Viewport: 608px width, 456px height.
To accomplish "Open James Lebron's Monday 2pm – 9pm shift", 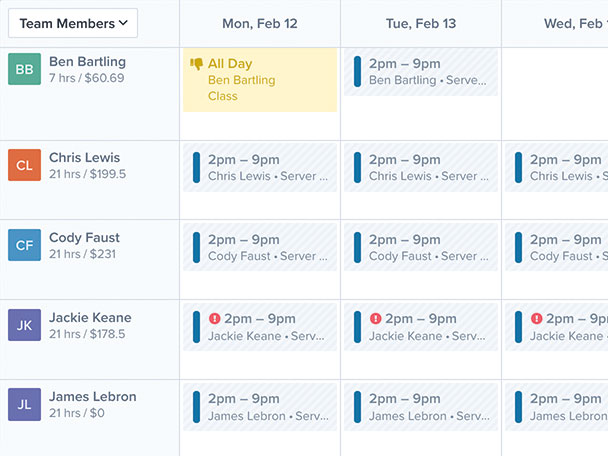I will coord(260,407).
